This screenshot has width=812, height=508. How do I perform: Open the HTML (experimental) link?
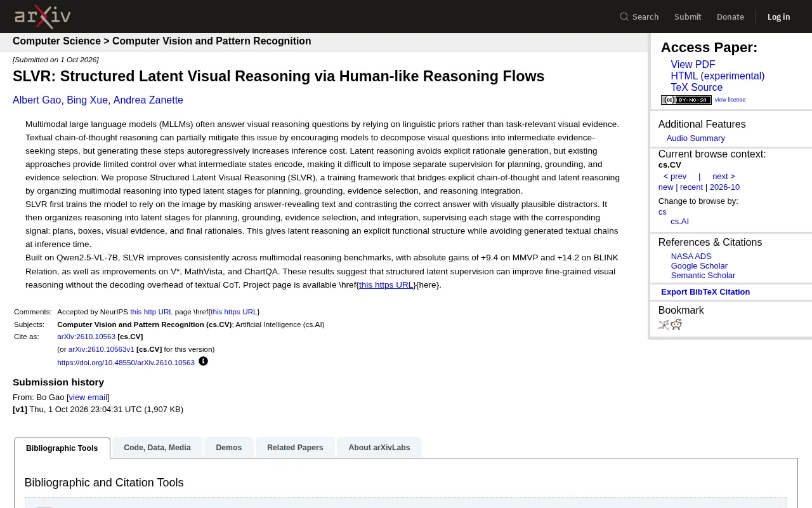(717, 76)
